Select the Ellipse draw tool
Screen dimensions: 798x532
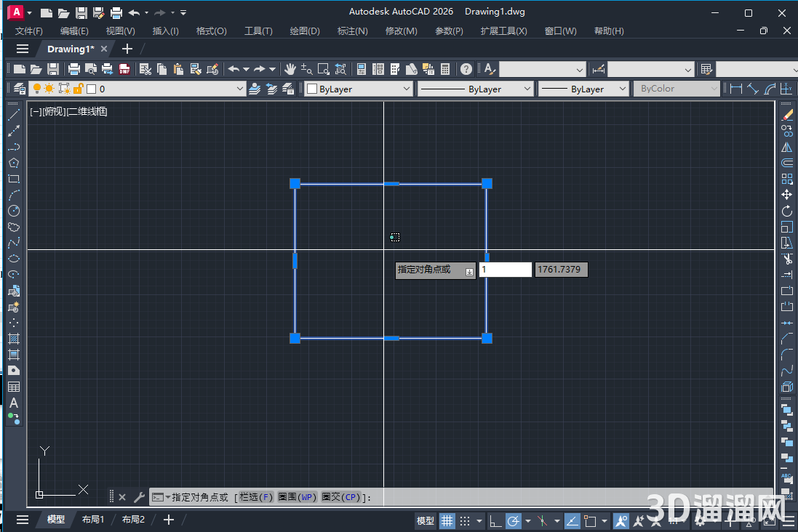pyautogui.click(x=14, y=259)
